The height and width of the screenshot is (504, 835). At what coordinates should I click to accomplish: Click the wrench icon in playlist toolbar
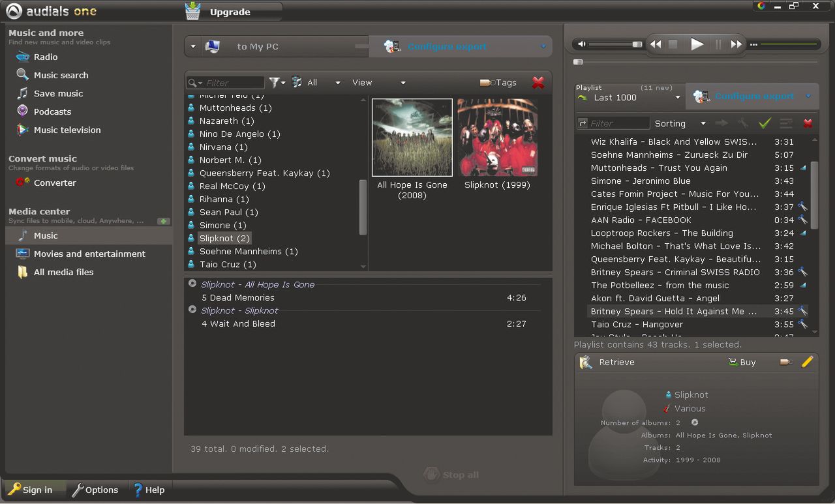click(x=742, y=123)
